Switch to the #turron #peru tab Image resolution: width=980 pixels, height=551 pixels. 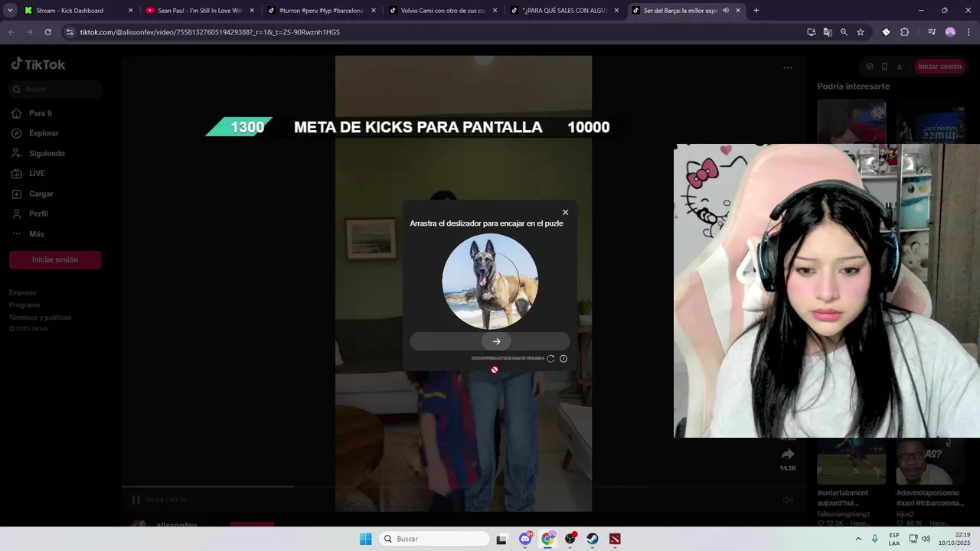[x=322, y=11]
